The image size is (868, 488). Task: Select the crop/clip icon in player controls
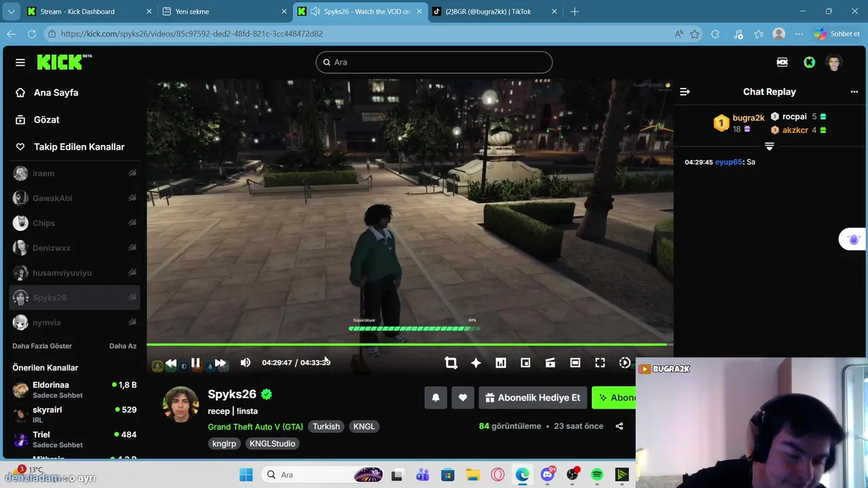click(x=451, y=363)
